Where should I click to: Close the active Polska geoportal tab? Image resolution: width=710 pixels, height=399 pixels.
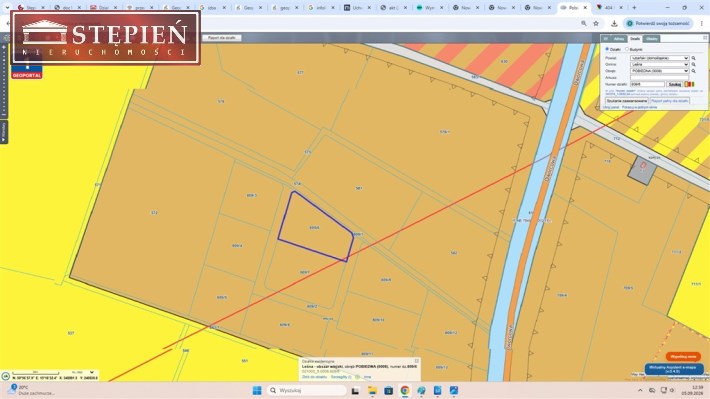coord(585,8)
